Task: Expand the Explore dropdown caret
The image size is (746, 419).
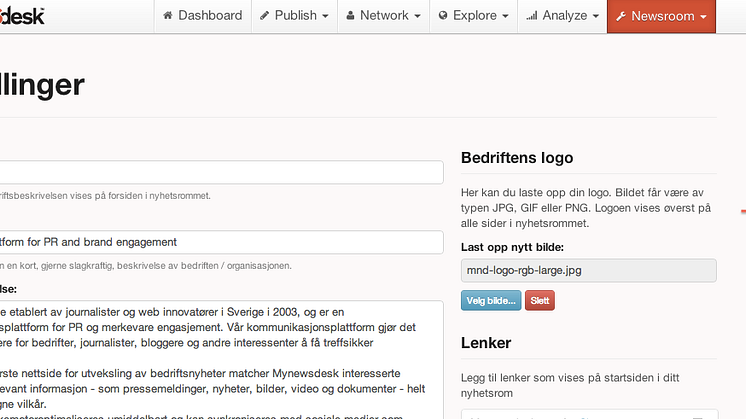Action: pos(505,16)
